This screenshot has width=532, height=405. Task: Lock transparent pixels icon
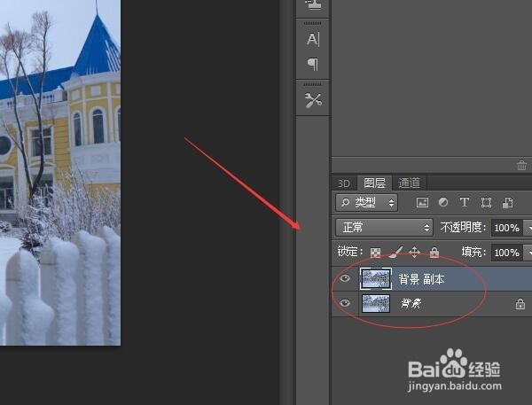[x=375, y=253]
